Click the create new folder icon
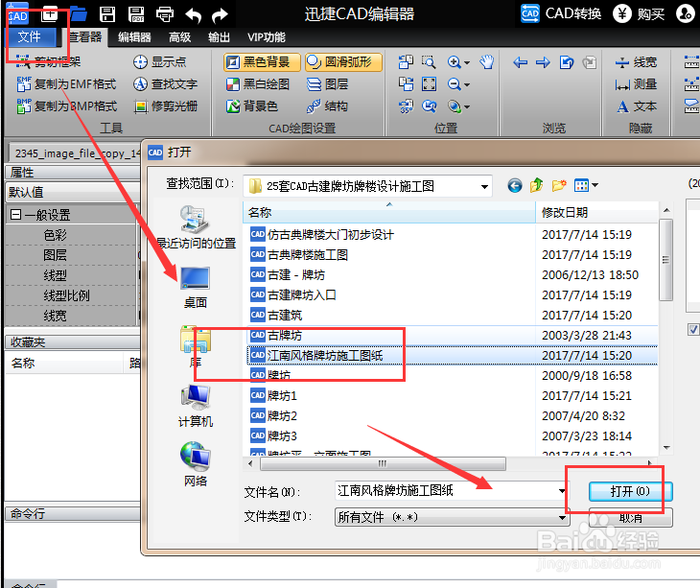The width and height of the screenshot is (700, 588). [x=559, y=185]
